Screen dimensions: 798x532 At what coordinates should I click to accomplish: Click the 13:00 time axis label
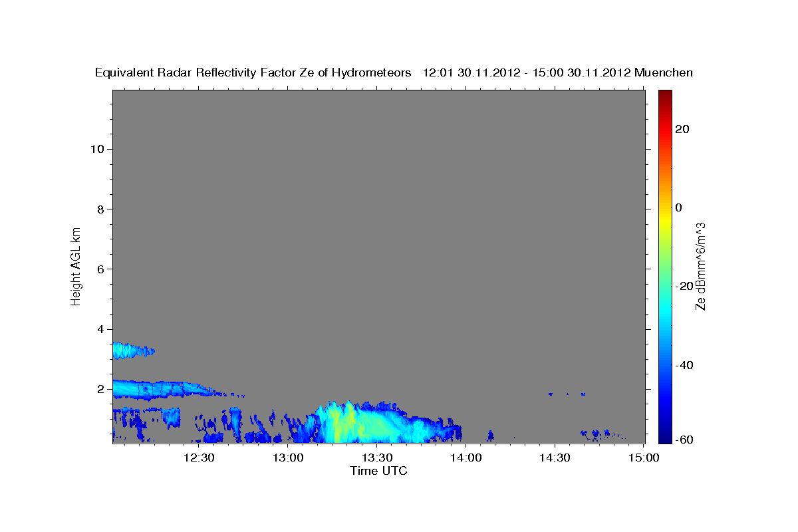[289, 458]
